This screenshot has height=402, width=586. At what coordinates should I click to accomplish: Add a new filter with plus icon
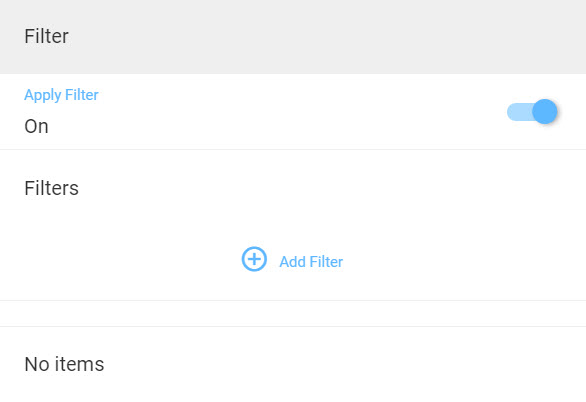pos(254,259)
